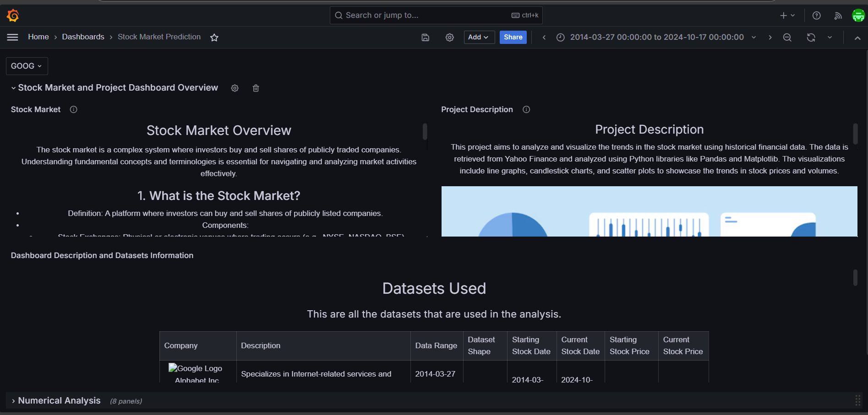This screenshot has width=868, height=415.
Task: Expand the Numerical Analysis row
Action: click(x=59, y=400)
